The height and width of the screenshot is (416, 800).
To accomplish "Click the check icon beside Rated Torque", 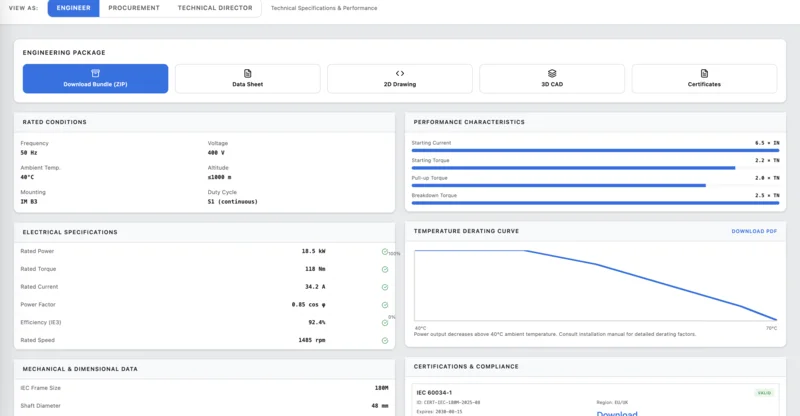I will pos(385,269).
